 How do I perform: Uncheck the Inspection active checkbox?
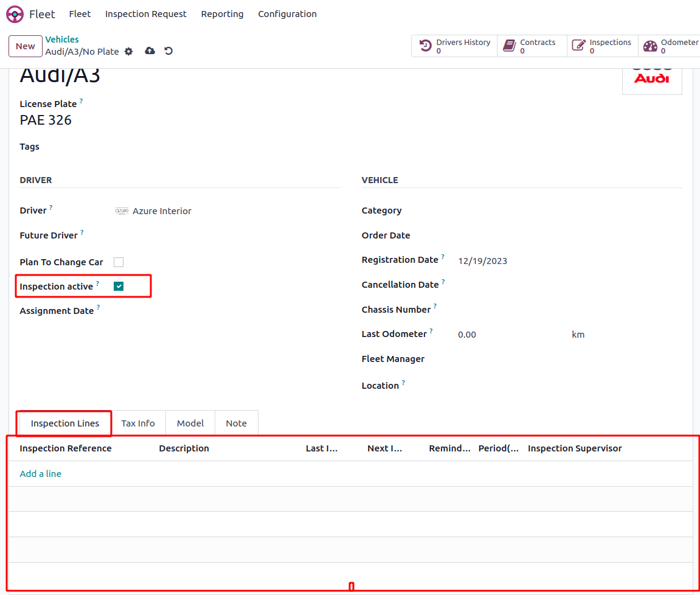tap(119, 287)
